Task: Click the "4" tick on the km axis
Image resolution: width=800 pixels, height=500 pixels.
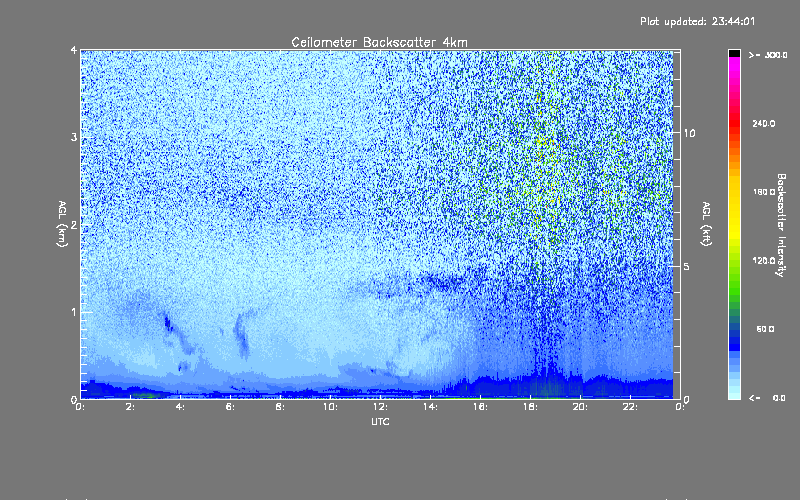Action: [74, 50]
